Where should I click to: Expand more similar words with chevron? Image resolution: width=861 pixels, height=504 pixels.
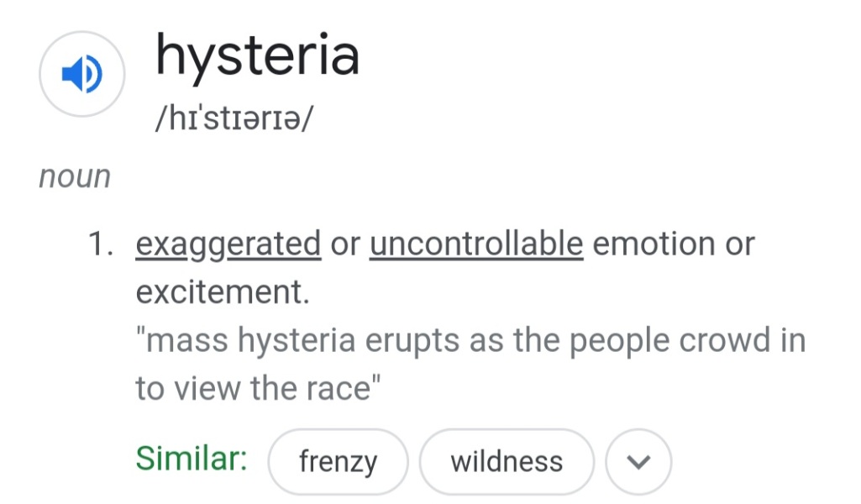pyautogui.click(x=638, y=461)
